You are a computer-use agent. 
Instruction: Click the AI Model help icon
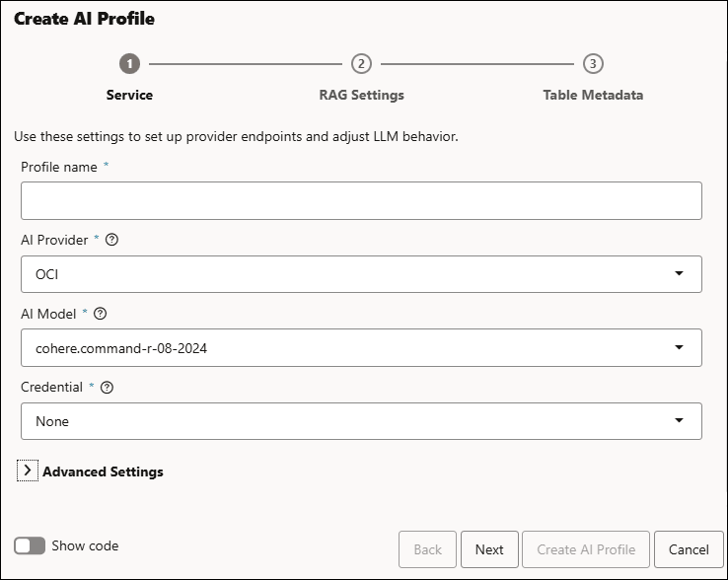tap(100, 314)
